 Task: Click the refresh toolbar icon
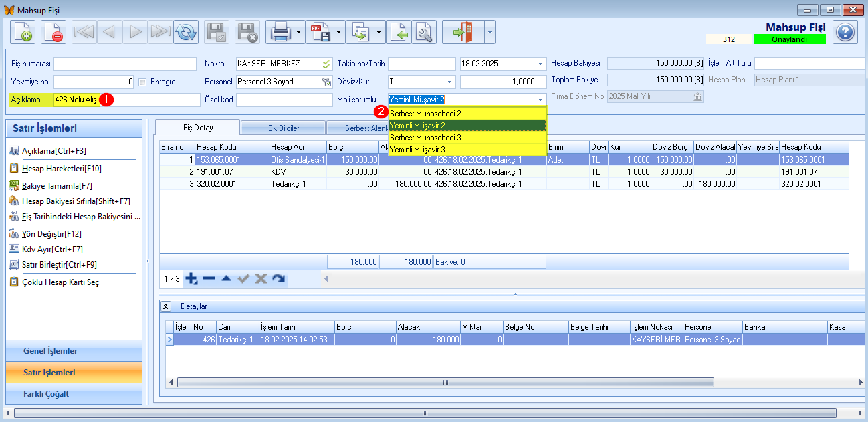(x=186, y=32)
